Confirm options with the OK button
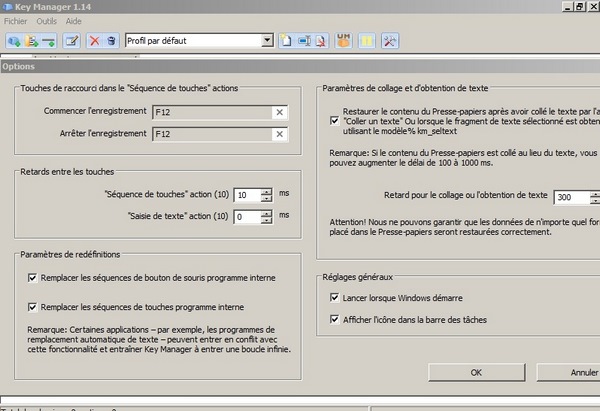 (476, 373)
